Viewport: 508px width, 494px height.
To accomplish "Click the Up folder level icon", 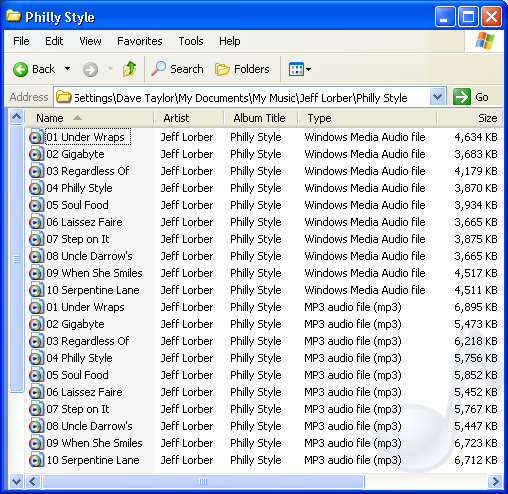I will pyautogui.click(x=129, y=69).
